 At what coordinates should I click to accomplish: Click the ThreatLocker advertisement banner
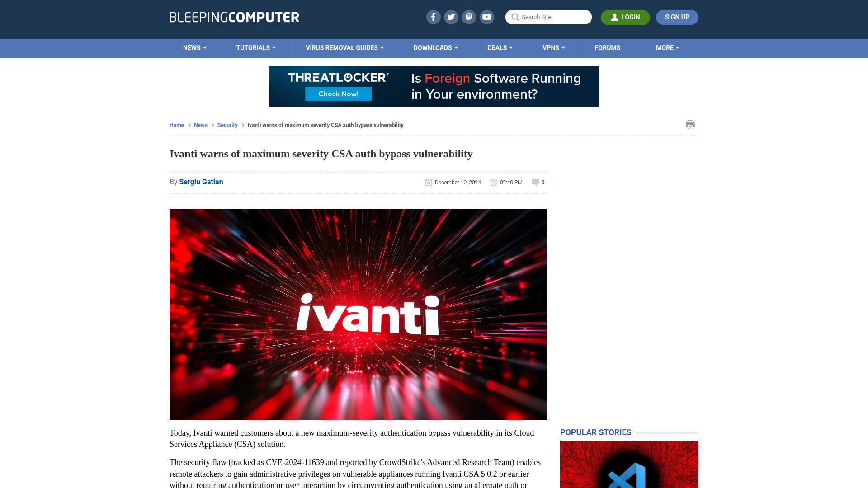[434, 86]
